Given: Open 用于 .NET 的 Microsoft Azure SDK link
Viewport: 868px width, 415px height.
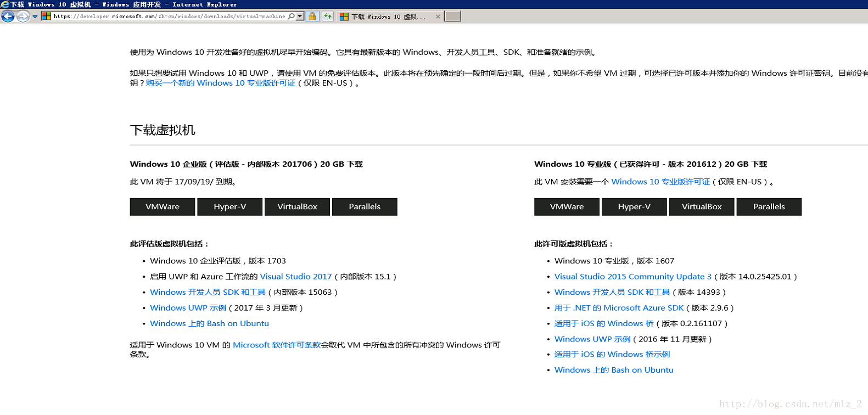Looking at the screenshot, I should coord(619,308).
